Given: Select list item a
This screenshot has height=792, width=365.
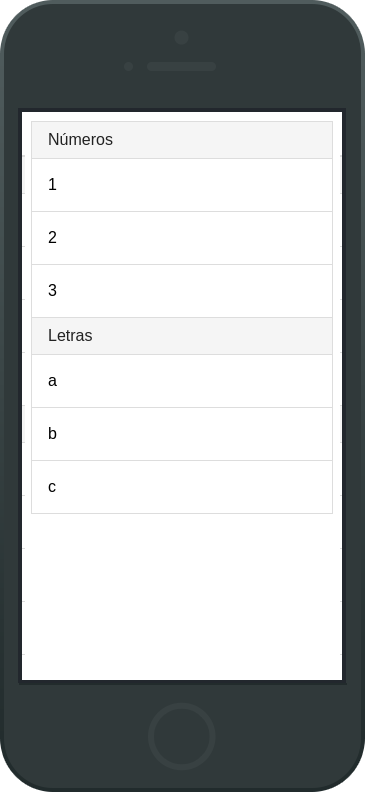Looking at the screenshot, I should pyautogui.click(x=182, y=381).
